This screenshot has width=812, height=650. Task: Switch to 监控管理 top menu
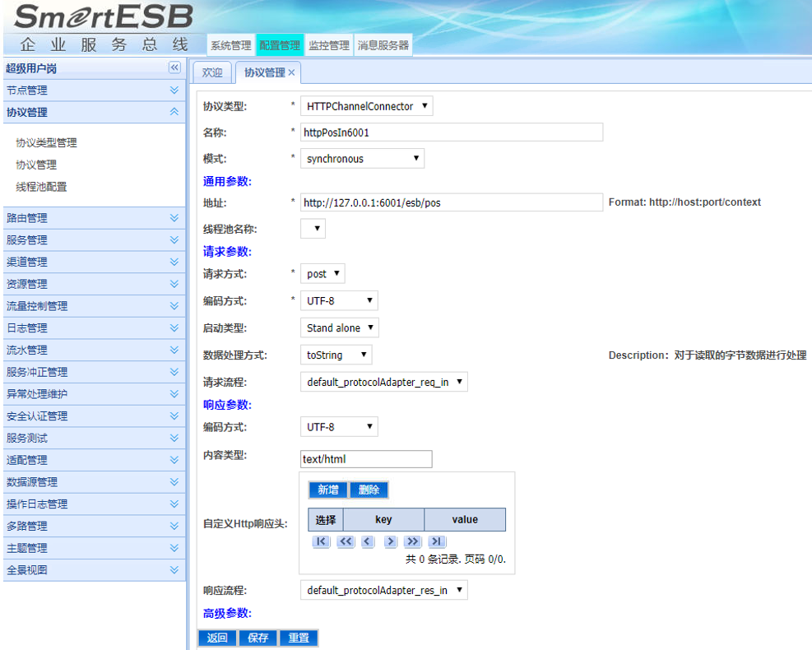(329, 46)
